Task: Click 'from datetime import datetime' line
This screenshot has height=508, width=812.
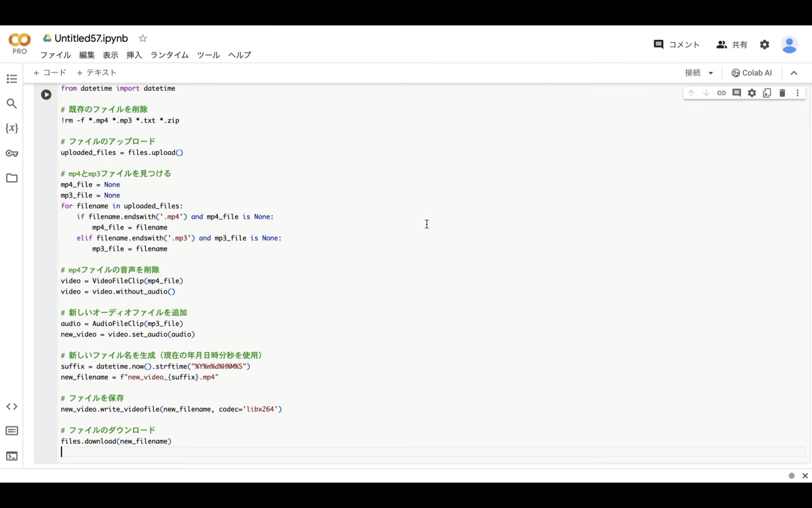Action: 118,88
